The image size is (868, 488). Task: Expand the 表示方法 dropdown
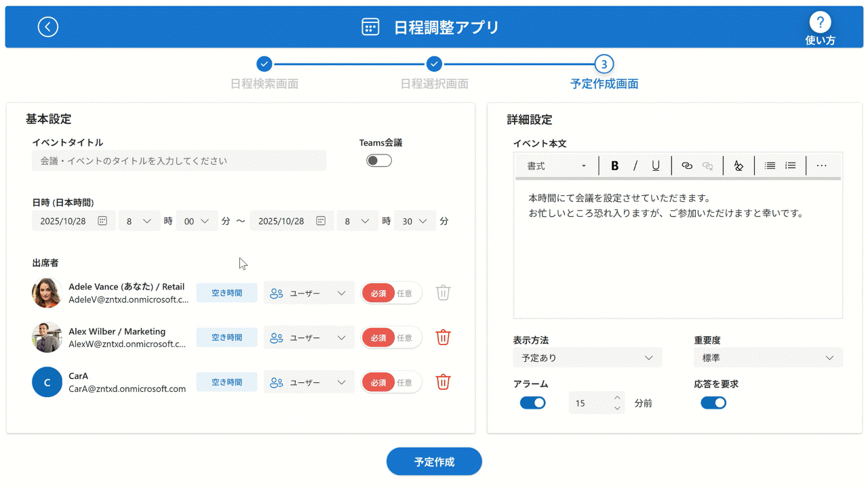tap(587, 358)
